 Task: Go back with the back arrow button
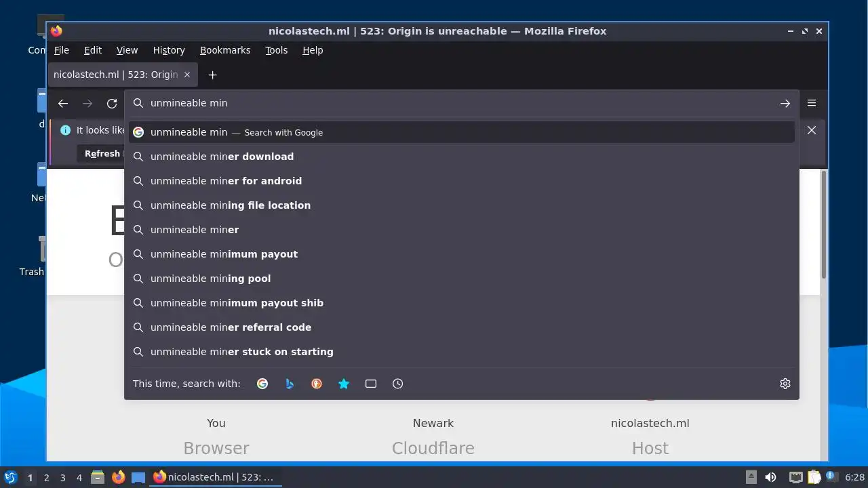click(63, 103)
